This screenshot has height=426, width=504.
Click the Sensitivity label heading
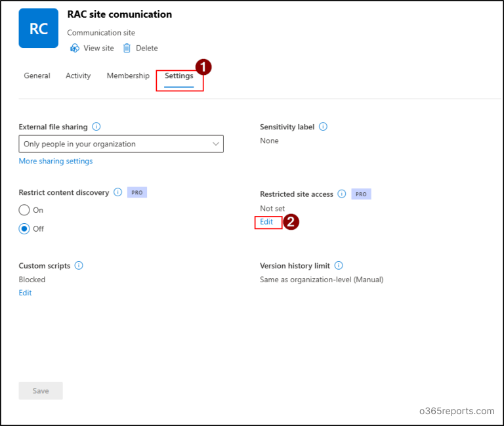coord(287,127)
